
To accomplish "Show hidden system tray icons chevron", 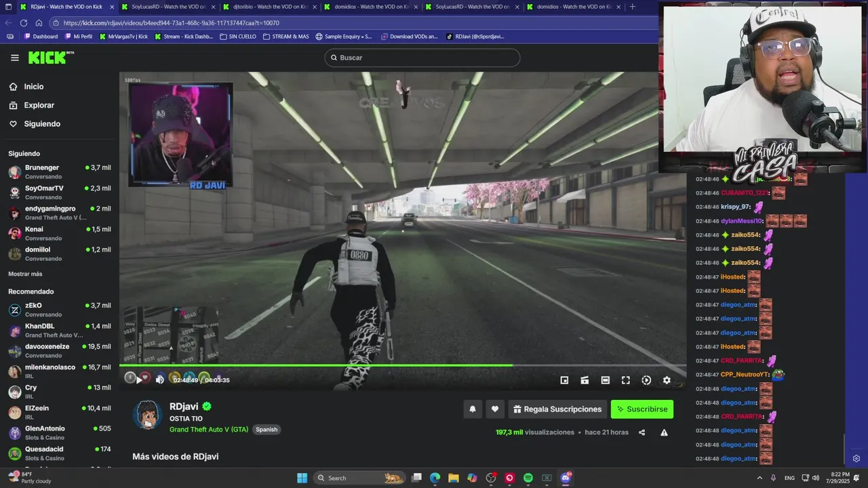I will pos(759,478).
